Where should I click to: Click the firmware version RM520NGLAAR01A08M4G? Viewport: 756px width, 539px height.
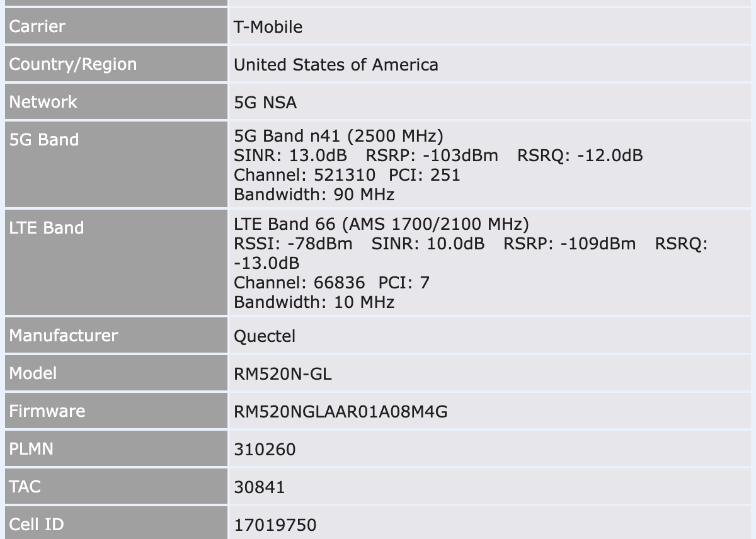340,412
